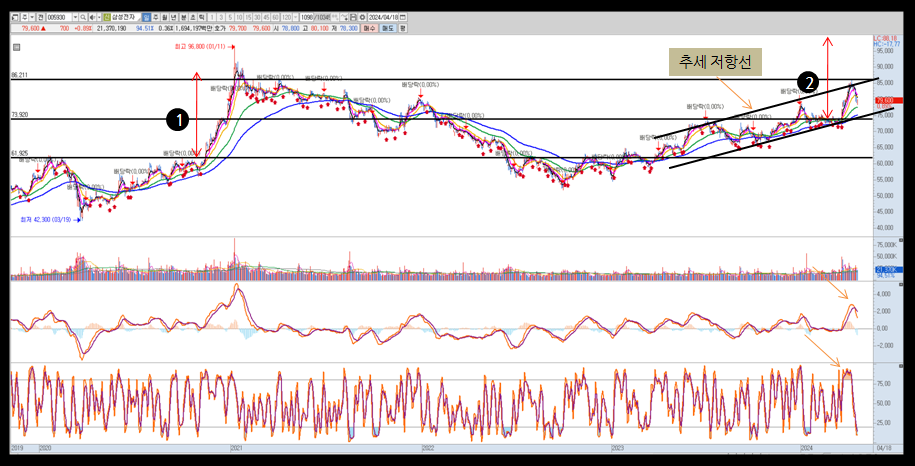
Task: Click the red 79,600 price tag on axis
Action: tap(889, 100)
